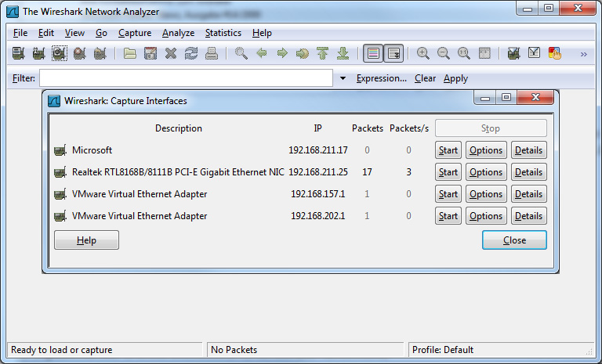Screen dimensions: 602x364
Task: Click the Help button in Capture Interfaces
Action: 86,240
